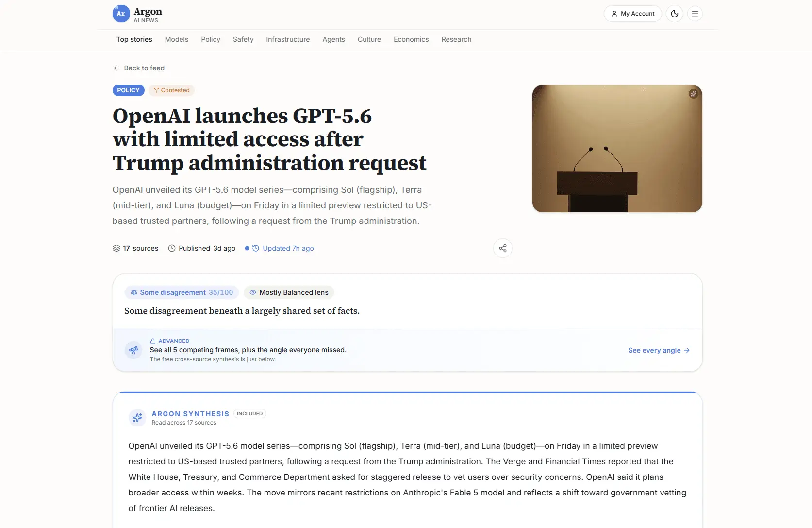Viewport: 812px width, 528px height.
Task: Click the INCLUDED badge
Action: [x=249, y=414]
